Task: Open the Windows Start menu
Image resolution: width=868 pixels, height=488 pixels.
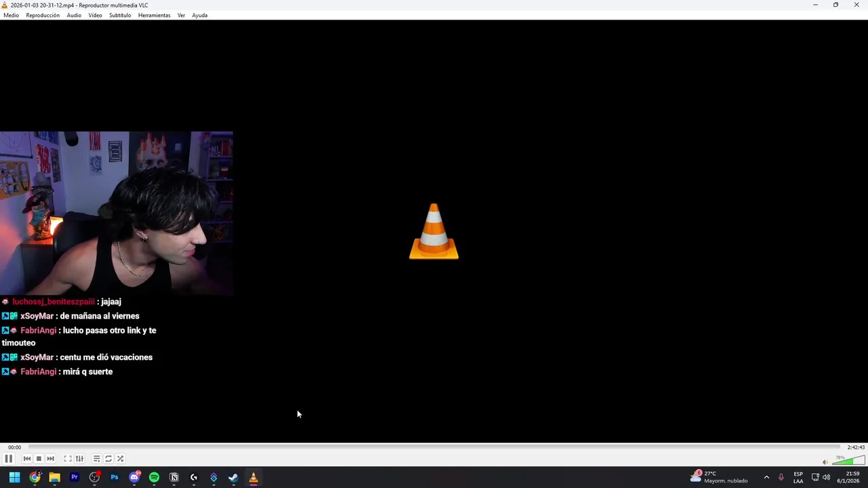Action: (14, 477)
